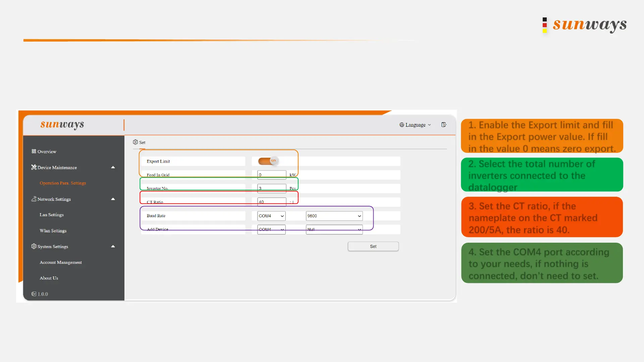Open the About Us link
The width and height of the screenshot is (644, 362).
pos(49,278)
